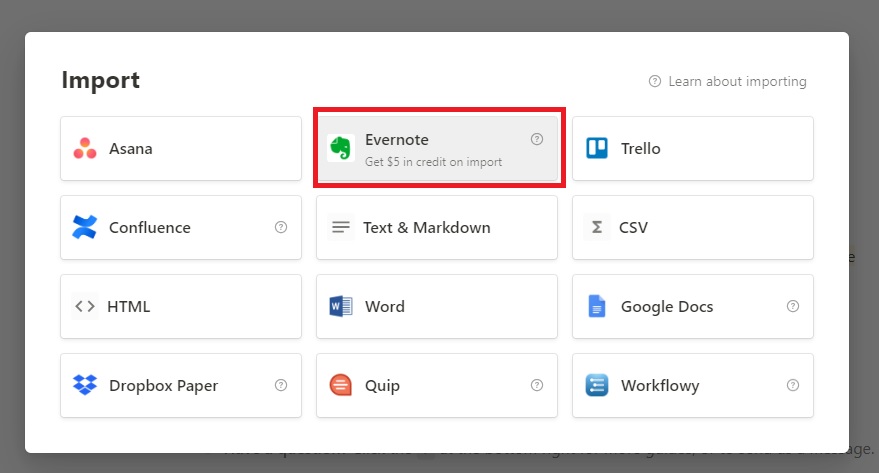The height and width of the screenshot is (473, 879).
Task: Select the Workflowy import label
Action: click(660, 386)
